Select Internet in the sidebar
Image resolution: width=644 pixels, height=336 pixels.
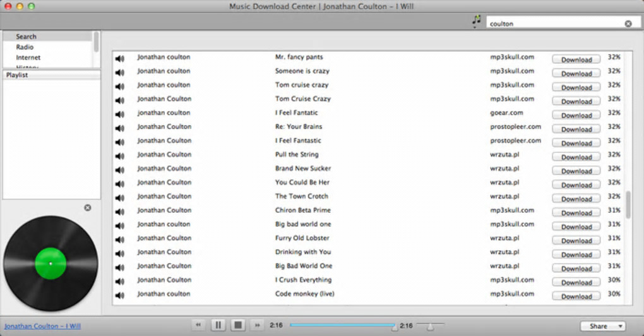pos(28,58)
